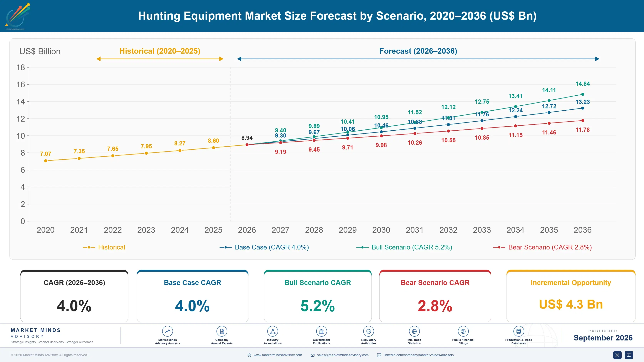Viewport: 644px width, 362px height.
Task: Click the Historical (2020–2025) label
Action: click(160, 51)
